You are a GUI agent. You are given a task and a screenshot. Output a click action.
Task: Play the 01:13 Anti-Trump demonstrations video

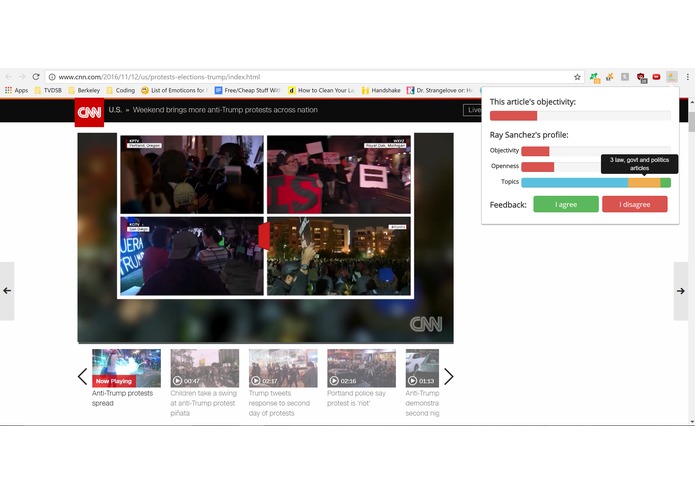coord(422,368)
